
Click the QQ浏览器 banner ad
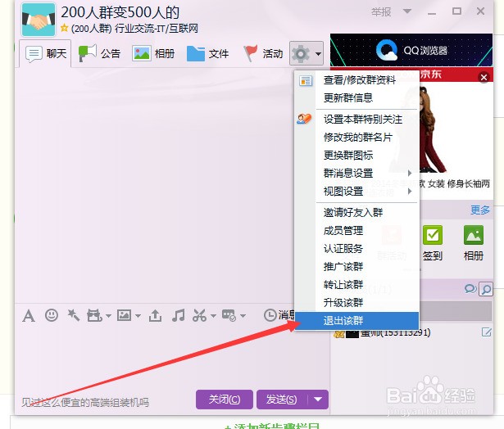click(x=411, y=50)
